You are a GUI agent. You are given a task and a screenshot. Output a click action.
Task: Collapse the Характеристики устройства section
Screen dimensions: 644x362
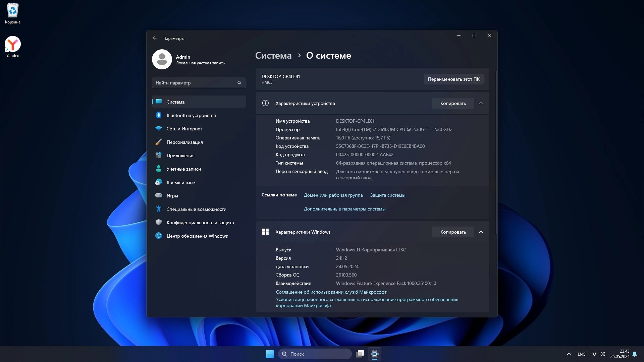(481, 103)
